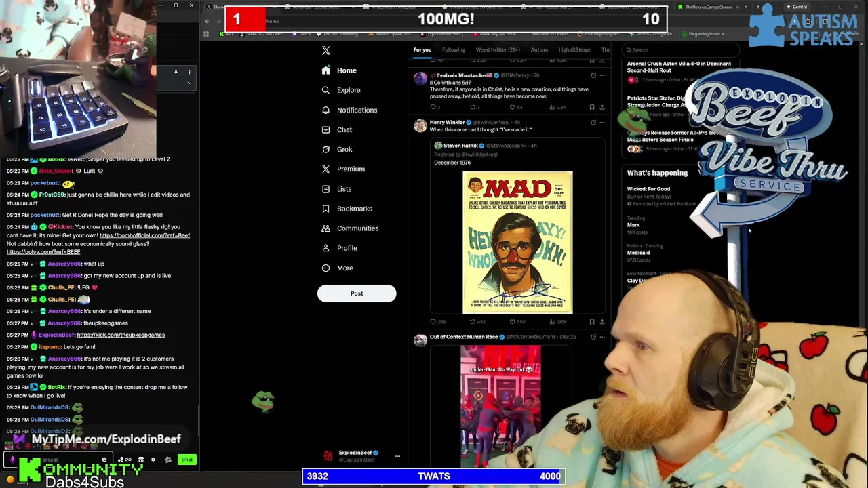Bookmark the Pedro's Mustache post

click(x=592, y=107)
